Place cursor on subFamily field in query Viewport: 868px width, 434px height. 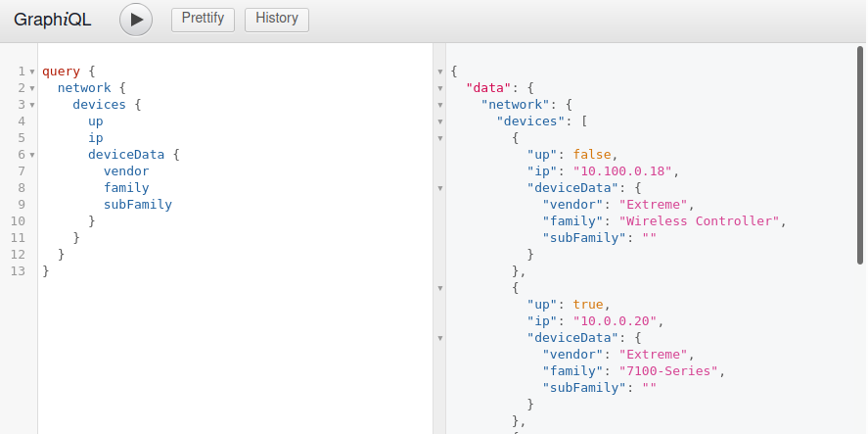[x=137, y=205]
